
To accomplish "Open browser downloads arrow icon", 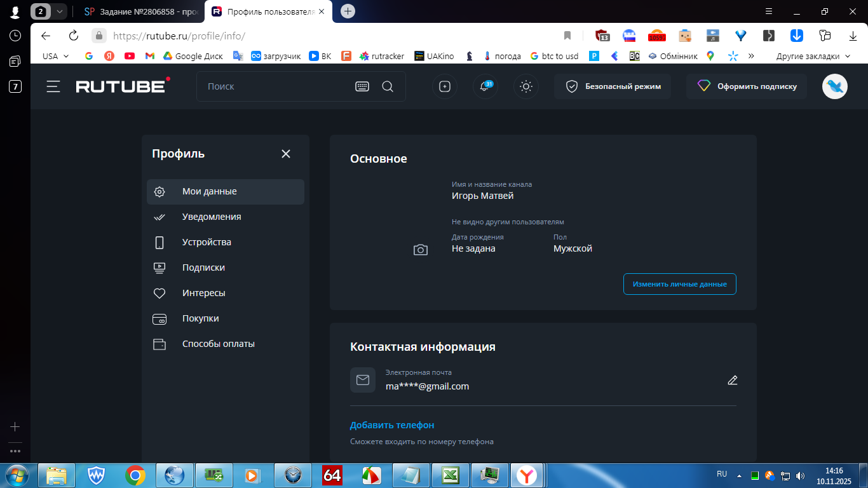I will click(x=853, y=36).
